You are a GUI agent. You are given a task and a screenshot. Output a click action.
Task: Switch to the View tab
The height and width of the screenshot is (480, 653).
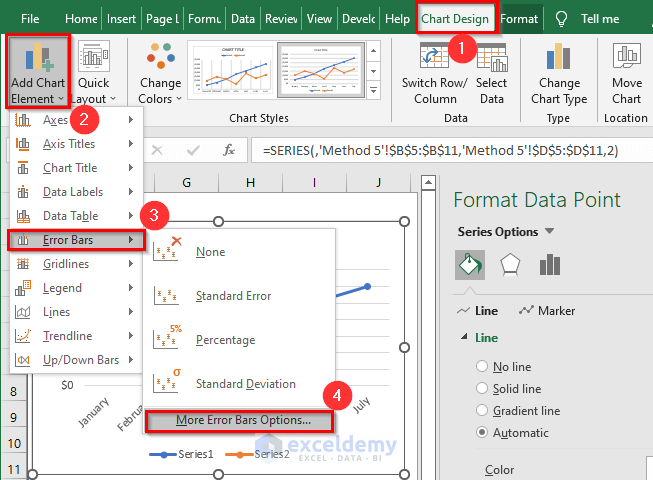point(319,19)
